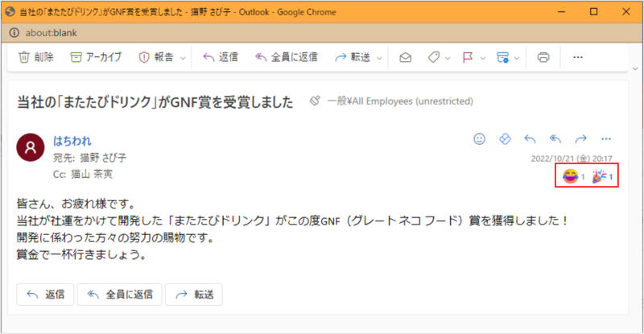Expand the 転送 dropdown arrow in toolbar
This screenshot has height=334, width=644.
[378, 58]
